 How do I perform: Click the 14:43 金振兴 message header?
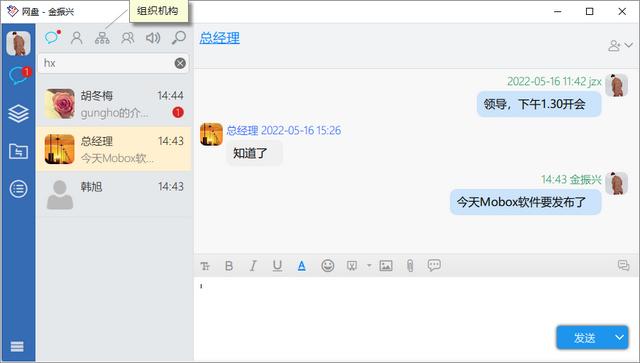pos(571,179)
